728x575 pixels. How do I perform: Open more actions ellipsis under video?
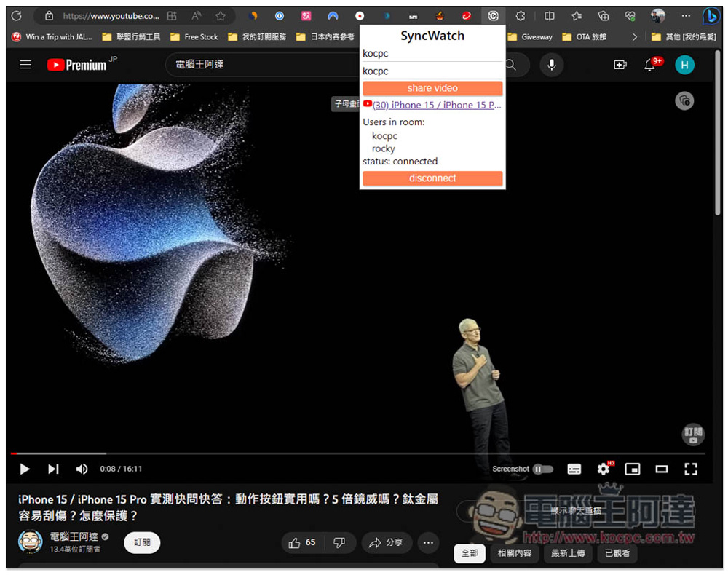coord(428,542)
